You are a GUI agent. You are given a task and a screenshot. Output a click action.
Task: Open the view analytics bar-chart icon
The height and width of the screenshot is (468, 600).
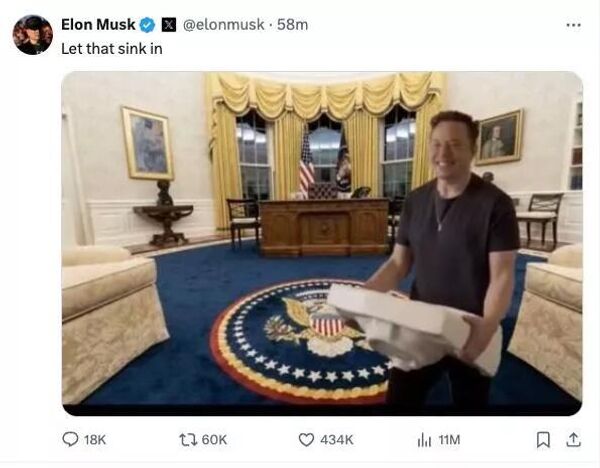tap(424, 440)
